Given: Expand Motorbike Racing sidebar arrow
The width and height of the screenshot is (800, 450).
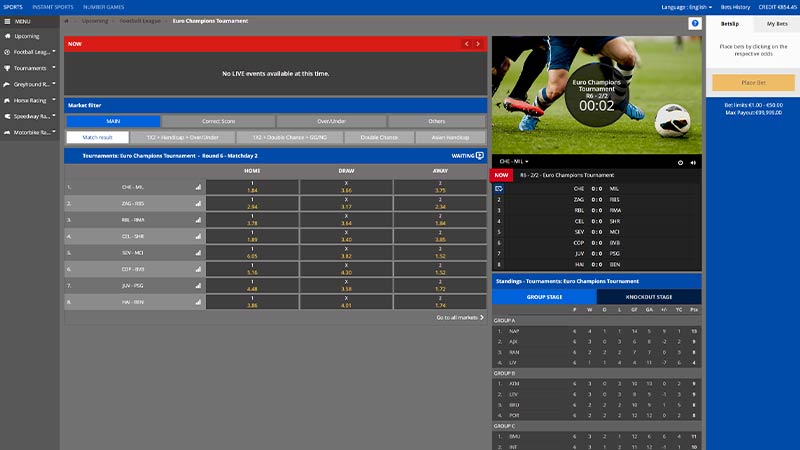Looking at the screenshot, I should [x=54, y=131].
